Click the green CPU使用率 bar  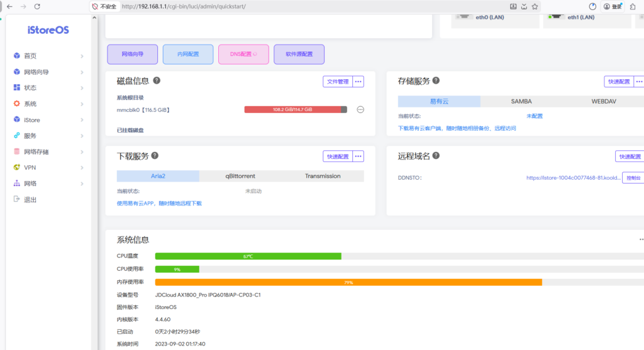(x=177, y=269)
